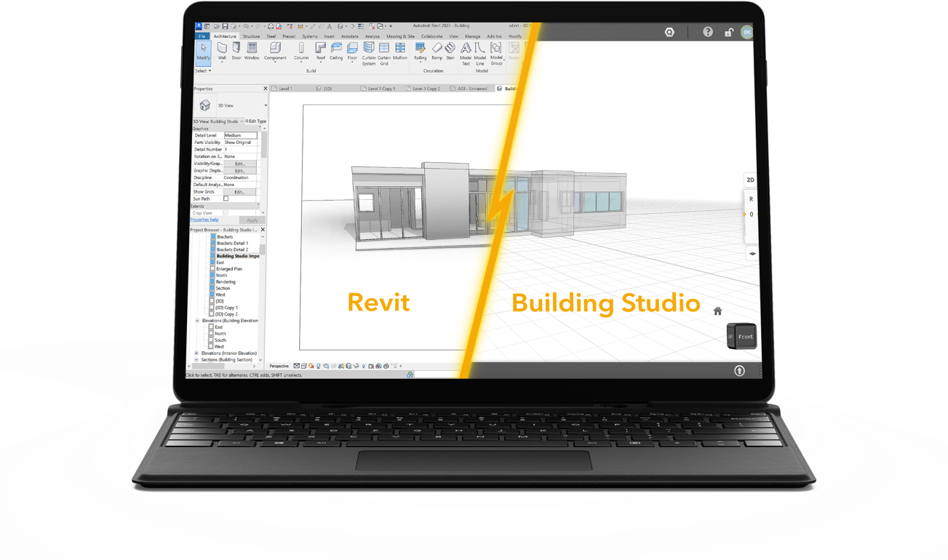Viewport: 948px width, 560px height.
Task: Switch to the Collaborate ribbon tab
Action: click(431, 36)
